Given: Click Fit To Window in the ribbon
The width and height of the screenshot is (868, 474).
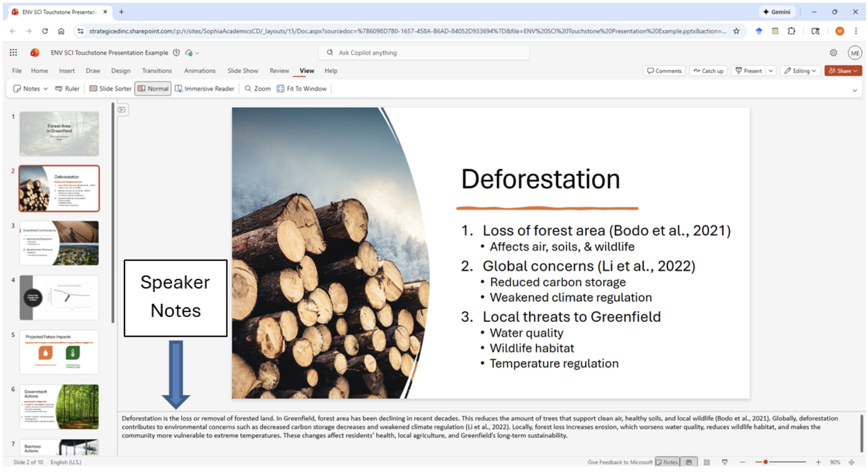Looking at the screenshot, I should click(x=301, y=89).
